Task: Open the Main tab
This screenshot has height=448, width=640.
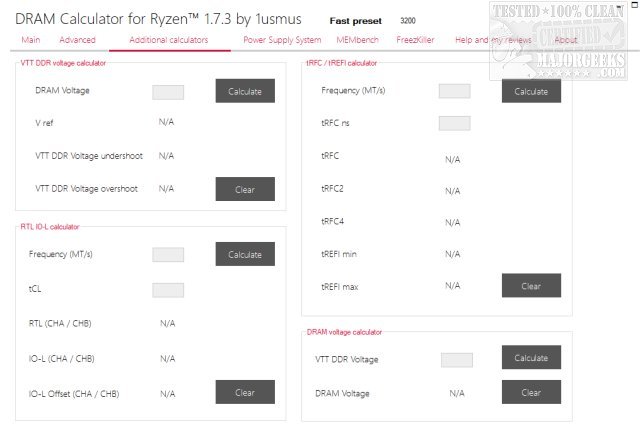Action: [30, 40]
